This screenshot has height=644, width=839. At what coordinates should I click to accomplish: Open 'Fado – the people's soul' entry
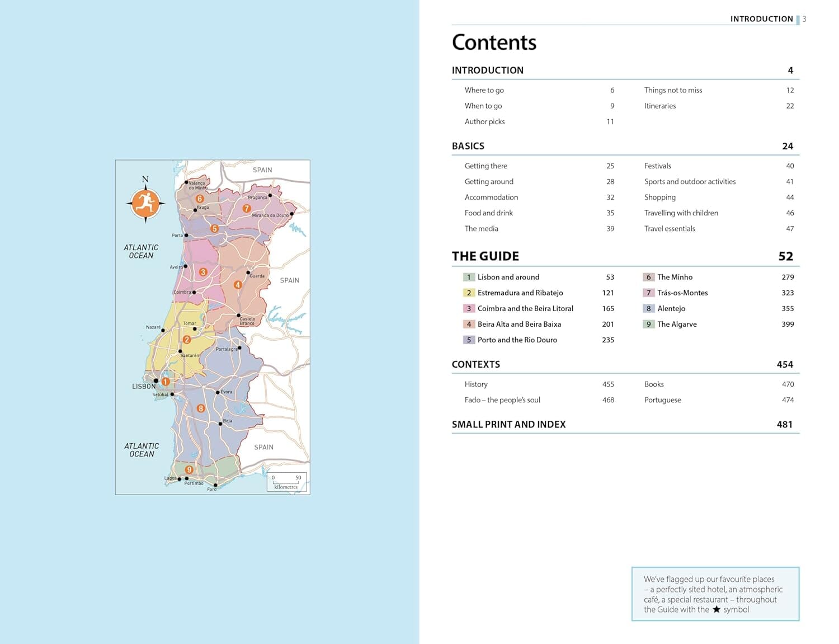click(502, 400)
